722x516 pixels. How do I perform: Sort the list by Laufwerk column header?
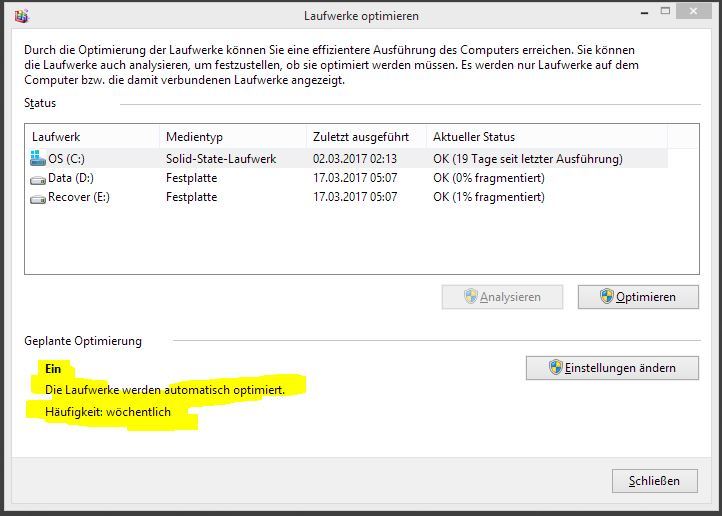[x=56, y=136]
